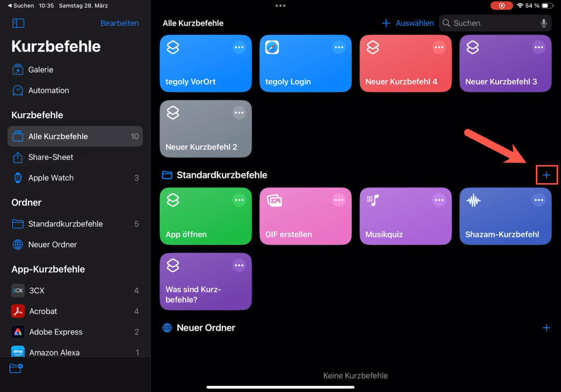
Task: Tap the microphone icon in search field
Action: tap(543, 23)
